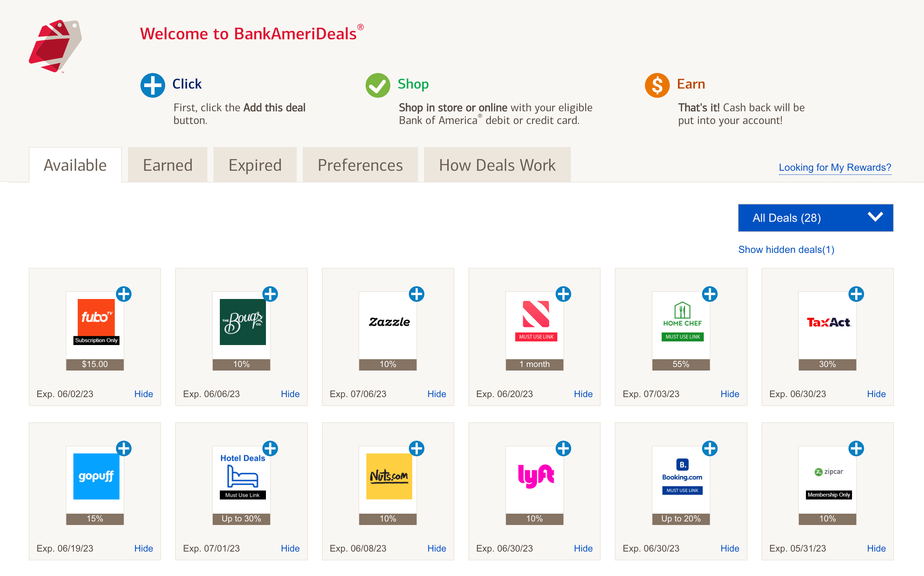The width and height of the screenshot is (924, 576).
Task: Click the Hotel Deals logo thumbnail
Action: pyautogui.click(x=243, y=476)
